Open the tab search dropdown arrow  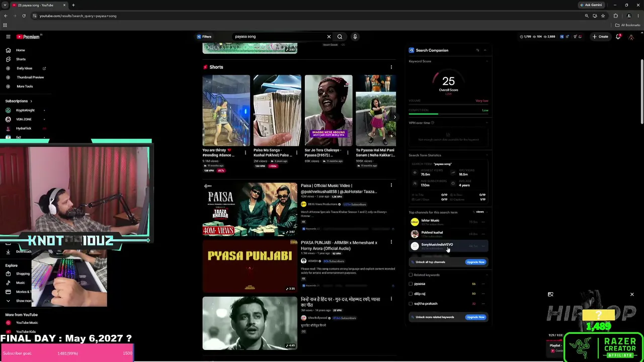click(5, 5)
